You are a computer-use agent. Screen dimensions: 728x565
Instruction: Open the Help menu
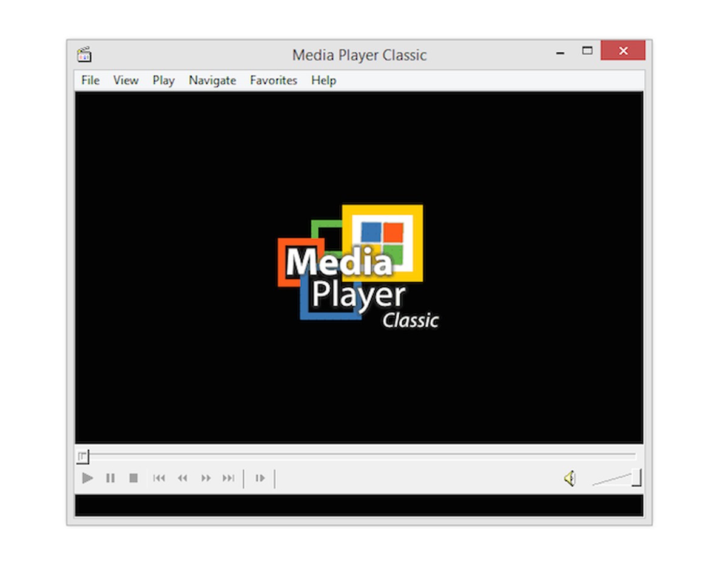[x=323, y=80]
